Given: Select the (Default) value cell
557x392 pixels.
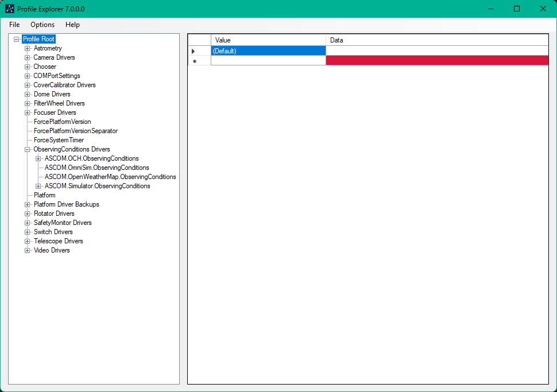Looking at the screenshot, I should tap(268, 51).
